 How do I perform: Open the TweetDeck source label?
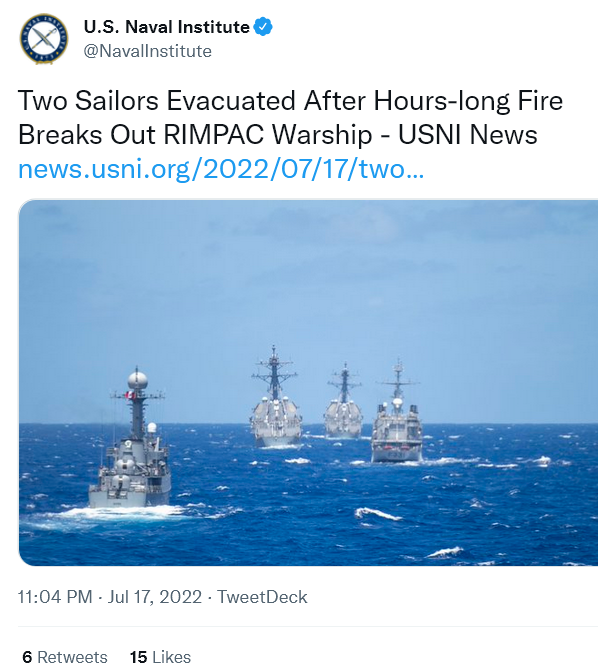[x=262, y=597]
